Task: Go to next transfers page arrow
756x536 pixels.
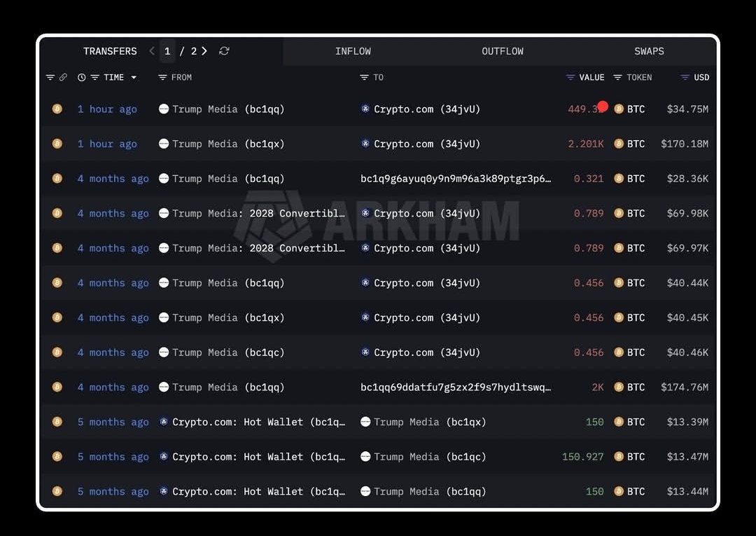Action: tap(204, 50)
